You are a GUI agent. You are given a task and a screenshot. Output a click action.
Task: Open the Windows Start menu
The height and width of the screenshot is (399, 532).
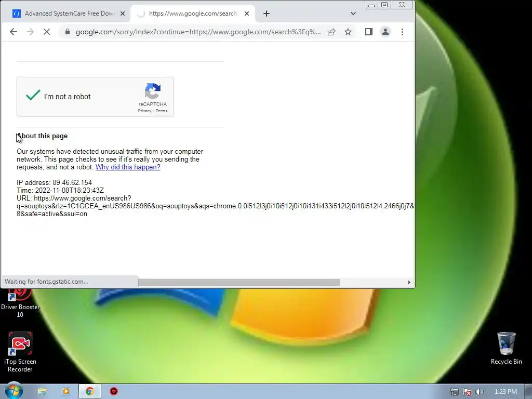tap(14, 391)
